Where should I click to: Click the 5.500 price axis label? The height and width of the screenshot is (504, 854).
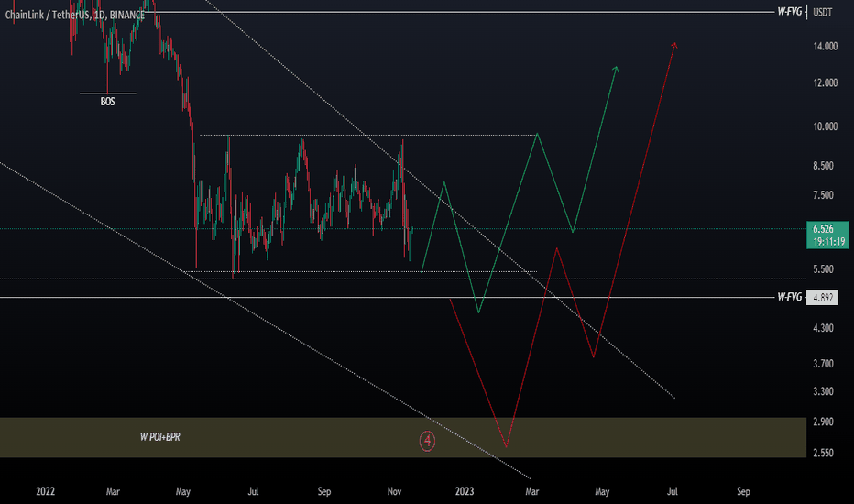[823, 269]
